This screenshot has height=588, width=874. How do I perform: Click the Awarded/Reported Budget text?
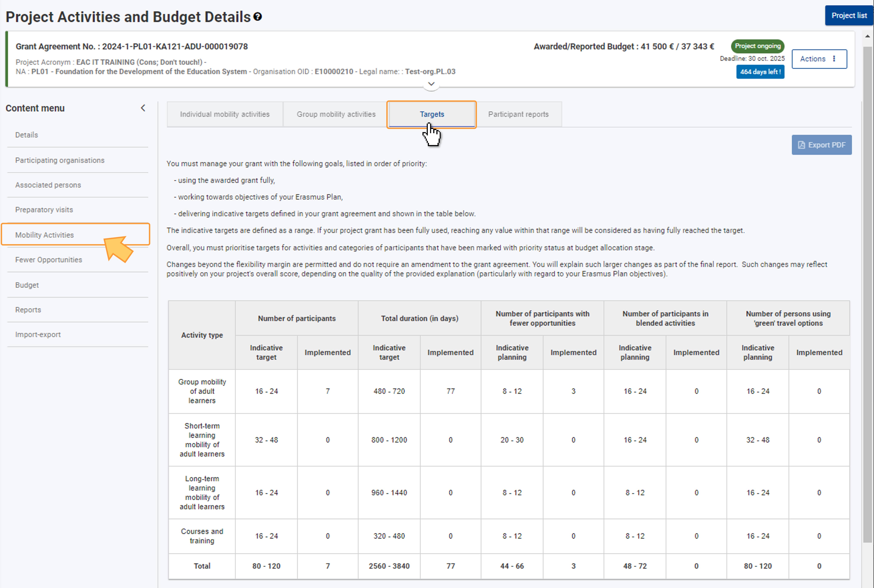click(x=623, y=46)
